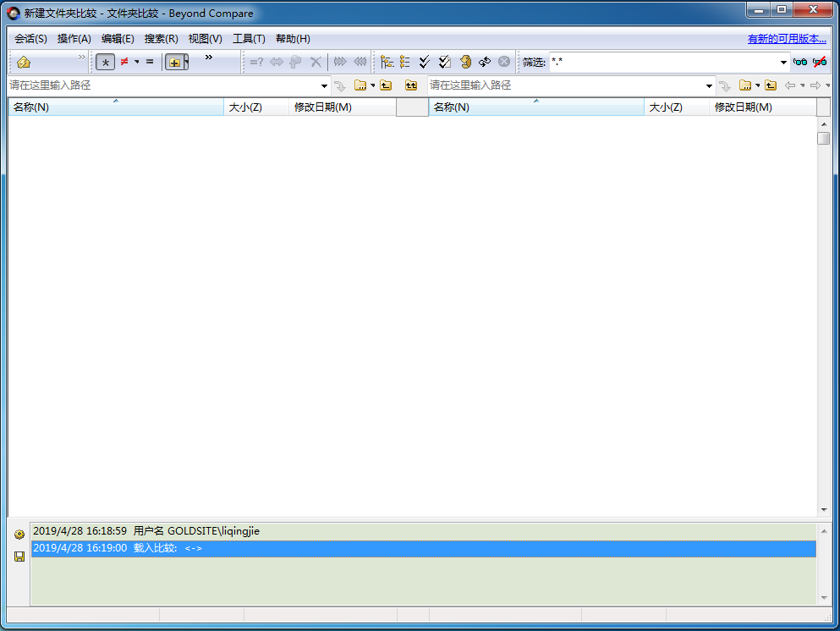The image size is (840, 631).
Task: Click the Select All files checkmark icon
Action: [x=425, y=62]
